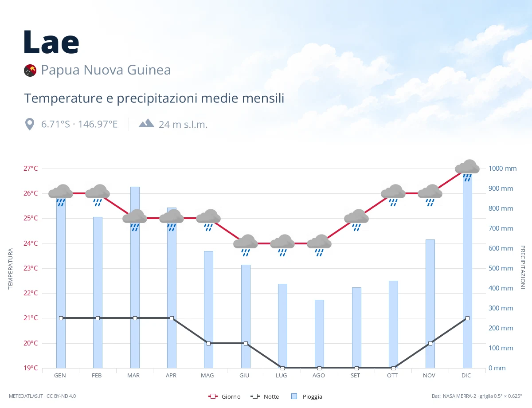Click the location pin icon beside coordinates
532x408 pixels.
coord(30,124)
